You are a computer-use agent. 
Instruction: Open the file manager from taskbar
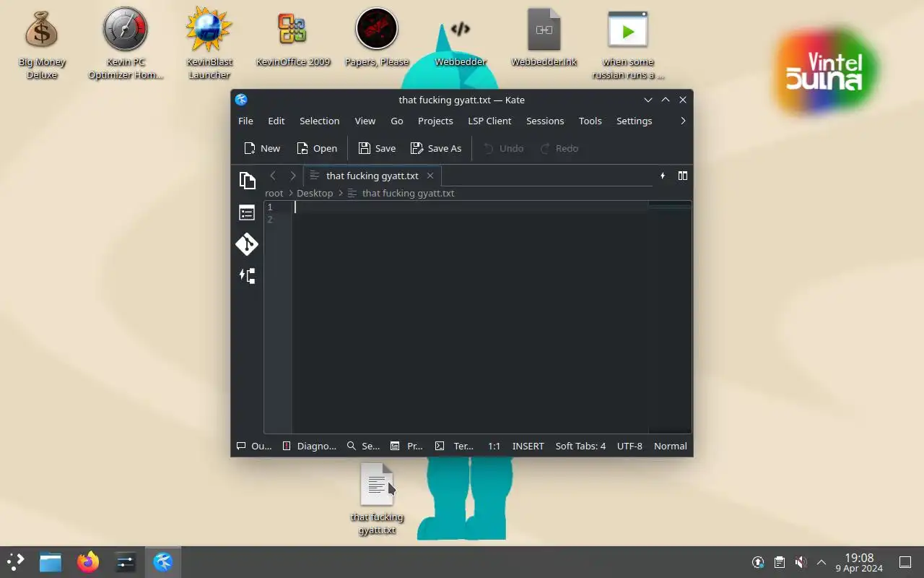click(51, 561)
